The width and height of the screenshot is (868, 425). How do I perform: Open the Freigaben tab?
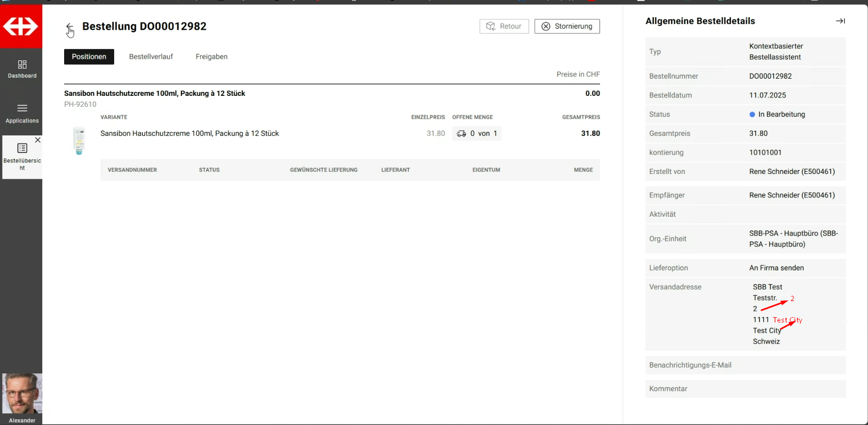[x=211, y=57]
